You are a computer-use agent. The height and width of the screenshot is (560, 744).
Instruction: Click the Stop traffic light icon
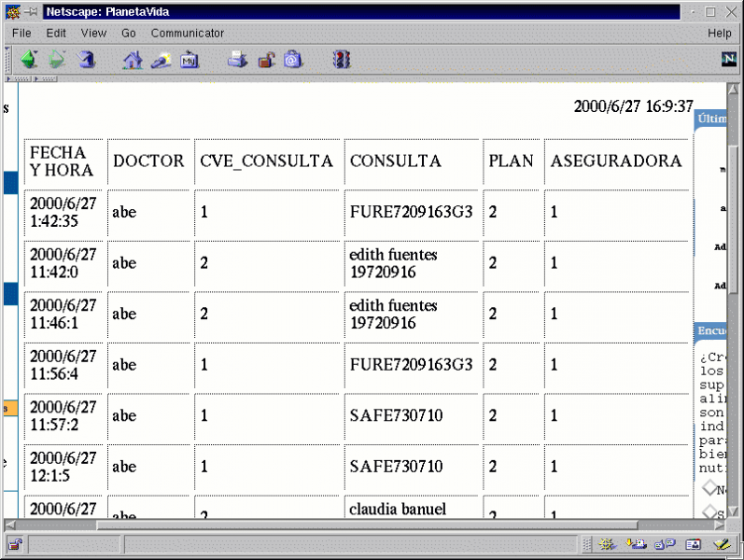pos(343,60)
